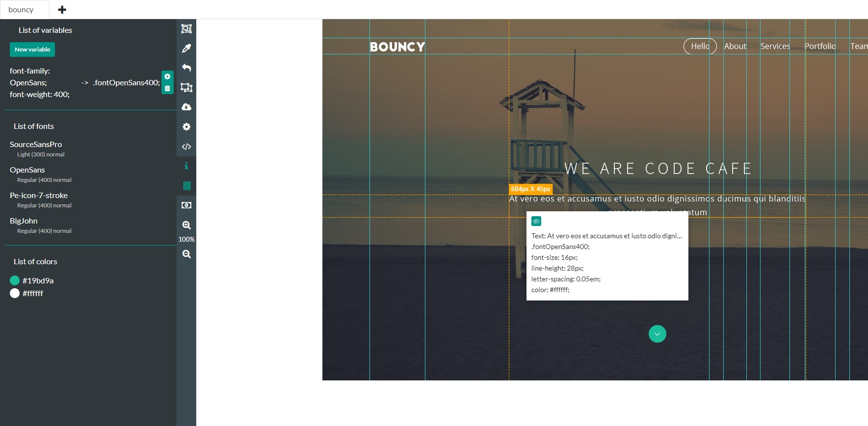The image size is (868, 426).
Task: Click the letter-spacing: 0.05em property line
Action: (x=566, y=279)
